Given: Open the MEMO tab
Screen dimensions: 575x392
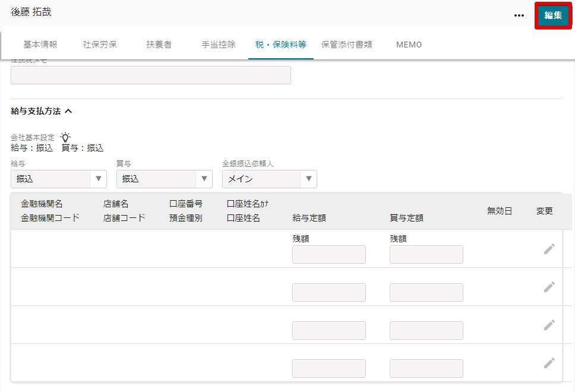Looking at the screenshot, I should (409, 45).
